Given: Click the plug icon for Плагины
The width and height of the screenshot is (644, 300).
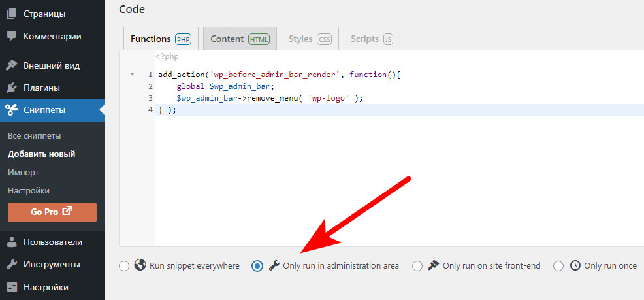Looking at the screenshot, I should click(x=12, y=88).
